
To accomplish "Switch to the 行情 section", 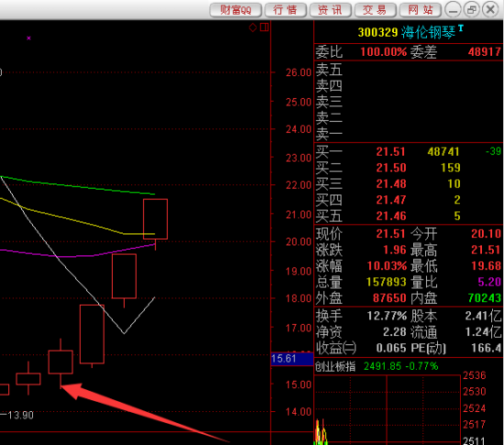I will [x=285, y=10].
